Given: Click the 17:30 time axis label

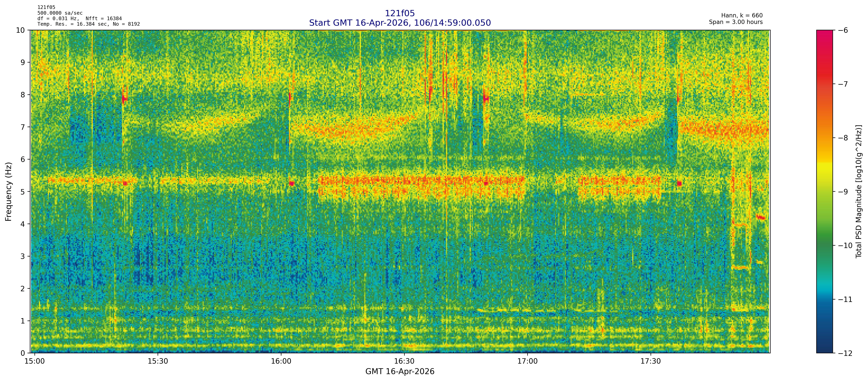Looking at the screenshot, I should tap(651, 361).
